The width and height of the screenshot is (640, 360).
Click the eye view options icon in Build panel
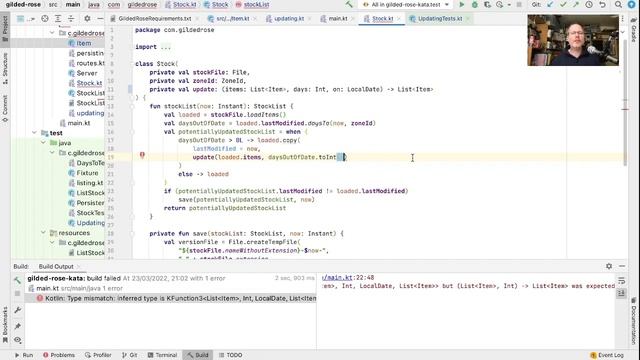pyautogui.click(x=18, y=340)
